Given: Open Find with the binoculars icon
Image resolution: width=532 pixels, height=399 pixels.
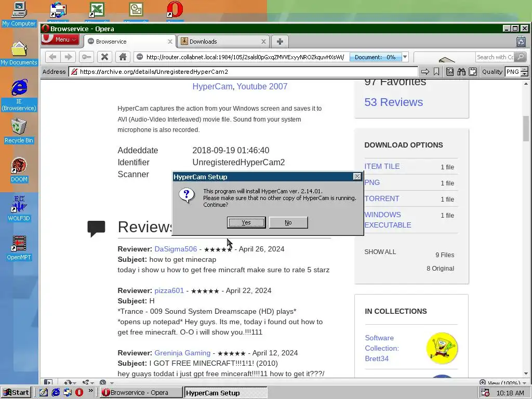Looking at the screenshot, I should click(461, 72).
